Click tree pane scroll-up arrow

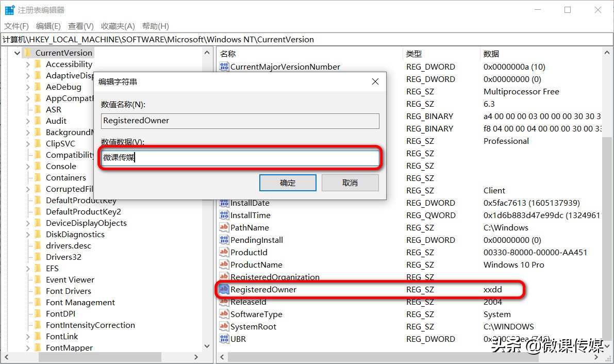[x=207, y=53]
